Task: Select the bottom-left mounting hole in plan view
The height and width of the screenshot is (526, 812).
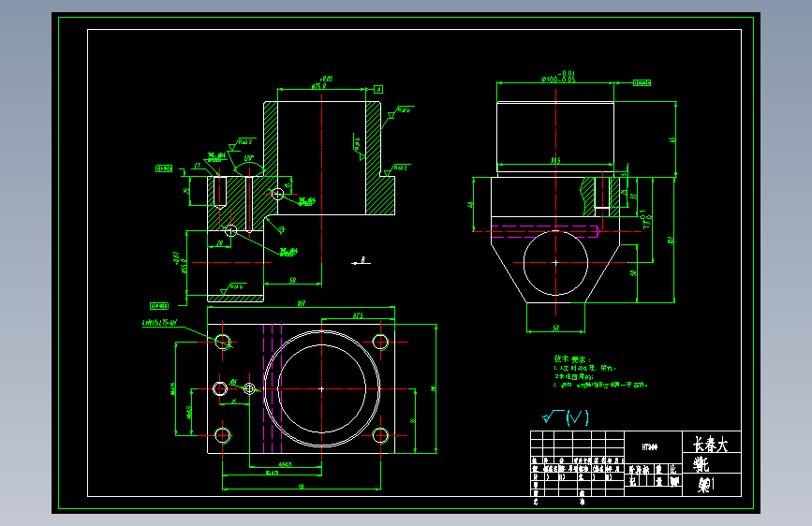Action: pyautogui.click(x=223, y=435)
